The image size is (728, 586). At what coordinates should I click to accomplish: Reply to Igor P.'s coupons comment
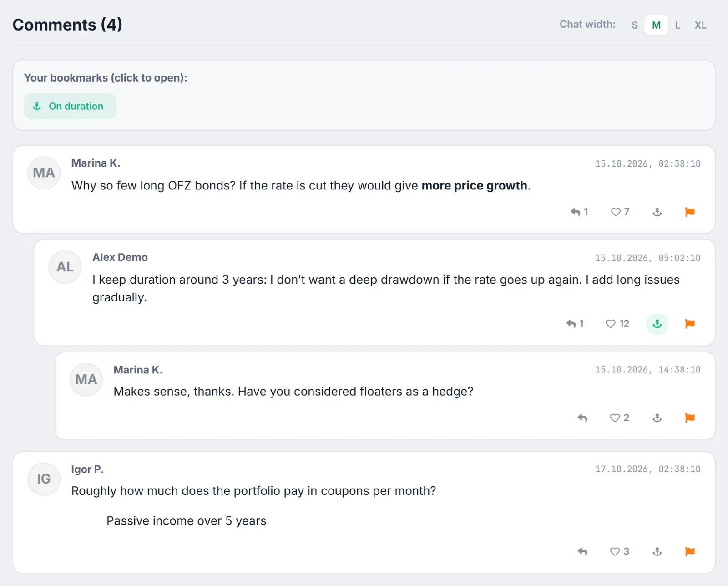pyautogui.click(x=582, y=552)
